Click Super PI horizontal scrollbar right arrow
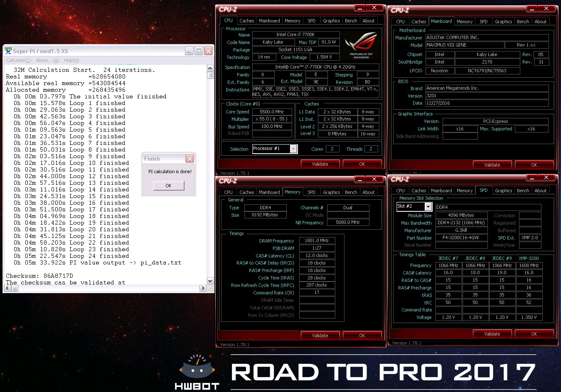561x392 pixels. click(203, 288)
